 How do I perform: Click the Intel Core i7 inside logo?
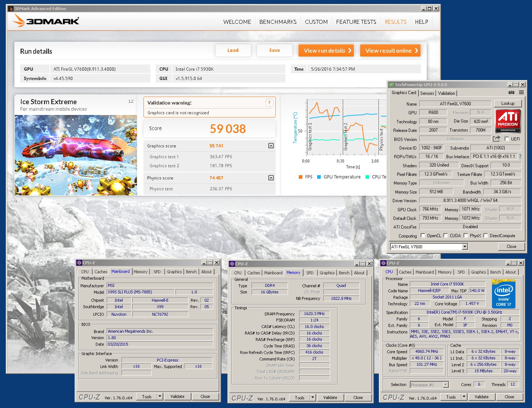(x=504, y=294)
